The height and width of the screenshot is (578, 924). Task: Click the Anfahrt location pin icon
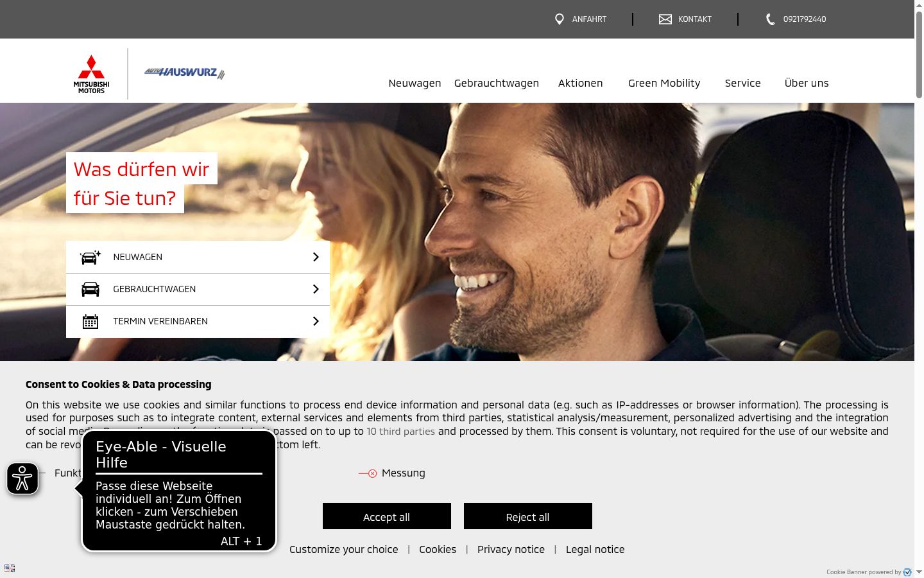(x=560, y=19)
